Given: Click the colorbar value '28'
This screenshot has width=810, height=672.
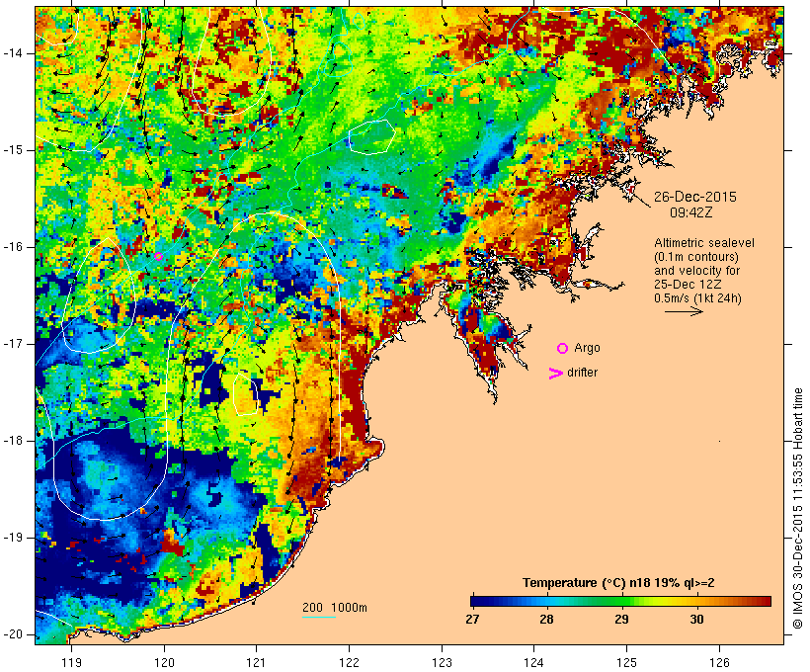Looking at the screenshot, I should 546,620.
